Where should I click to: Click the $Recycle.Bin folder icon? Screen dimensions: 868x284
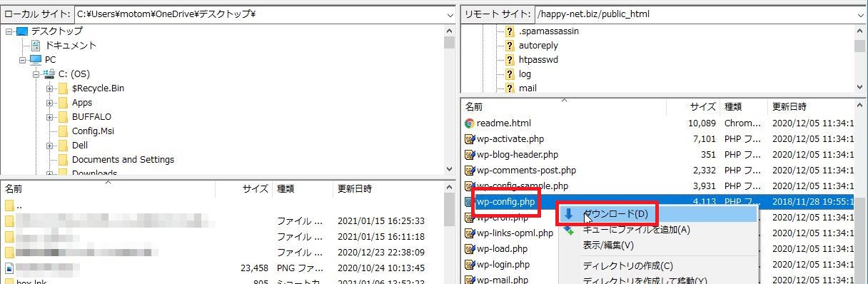coord(63,88)
